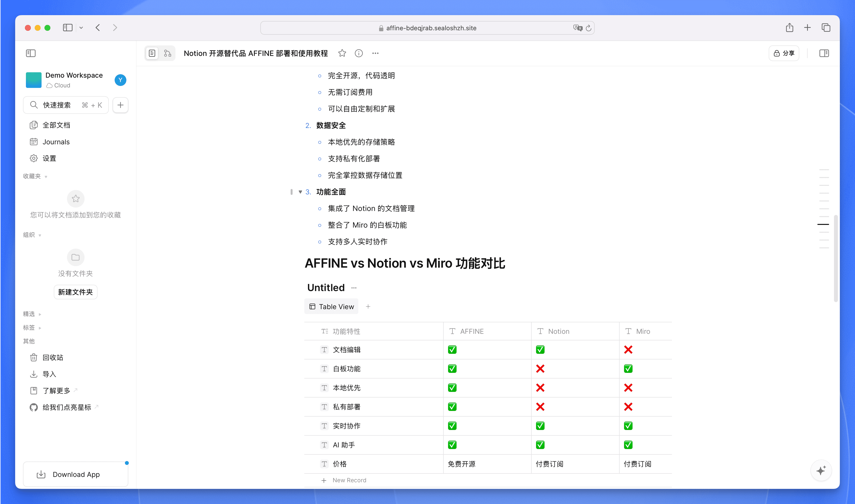Click AFFINE checkmark in 私有部署 row
The image size is (855, 504).
point(452,407)
